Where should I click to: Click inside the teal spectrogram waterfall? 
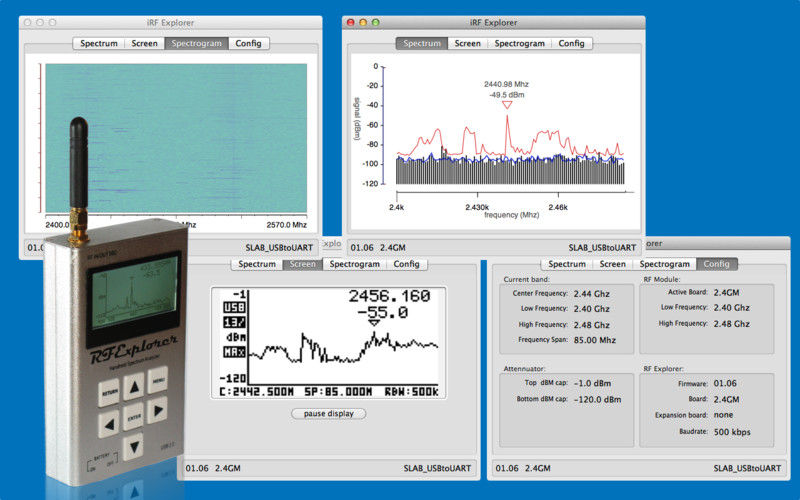pos(176,138)
